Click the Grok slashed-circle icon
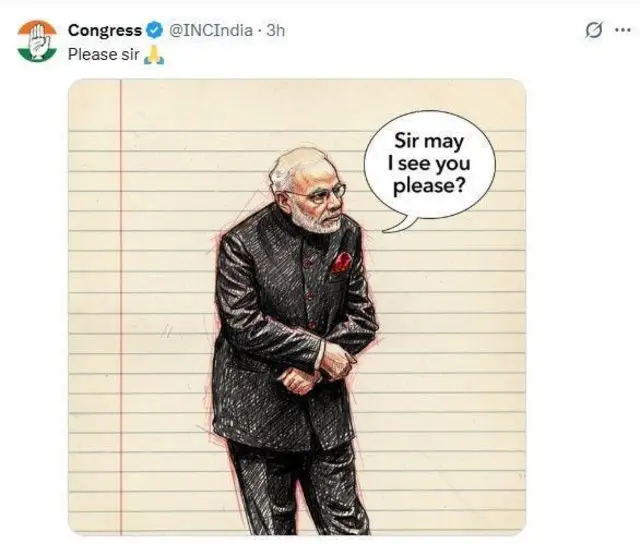Image resolution: width=640 pixels, height=544 pixels. tap(593, 30)
